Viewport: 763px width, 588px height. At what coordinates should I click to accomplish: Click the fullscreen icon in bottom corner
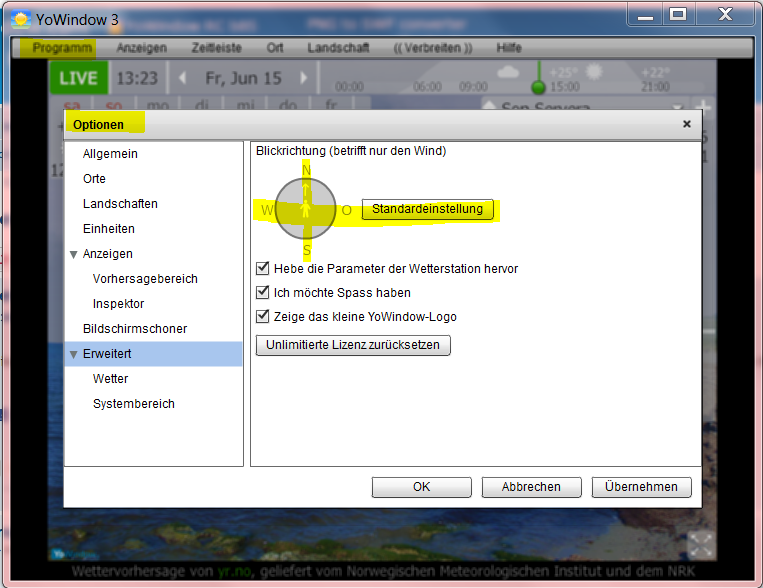701,543
